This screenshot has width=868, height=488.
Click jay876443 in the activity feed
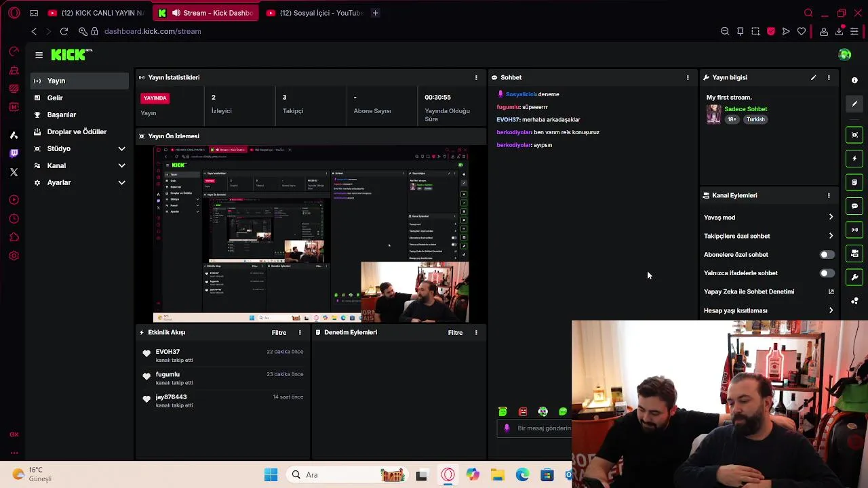[x=171, y=397]
